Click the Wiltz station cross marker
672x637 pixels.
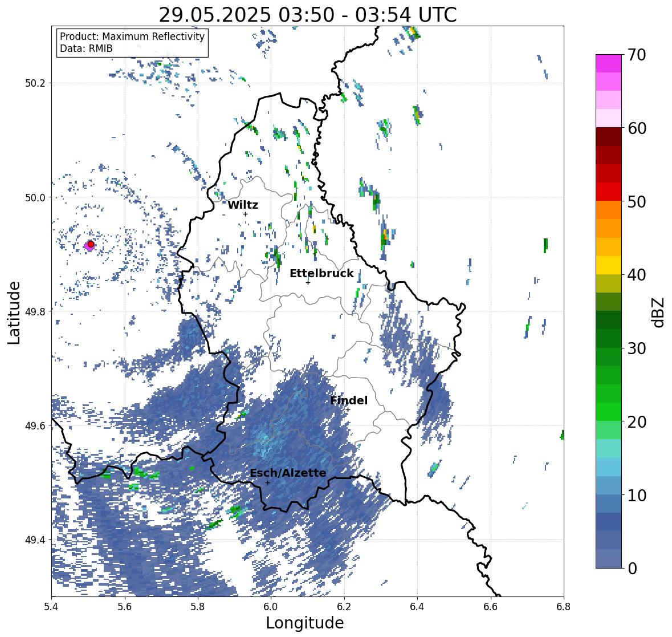point(245,214)
